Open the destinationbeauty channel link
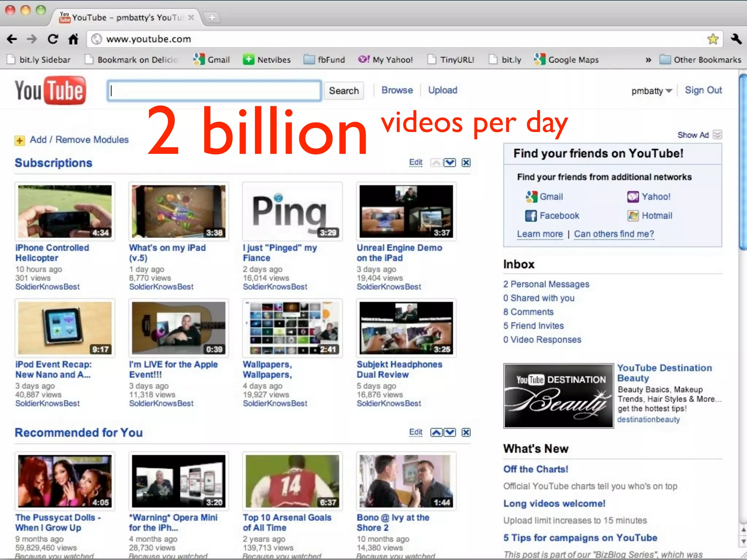Image resolution: width=747 pixels, height=560 pixels. click(x=648, y=420)
